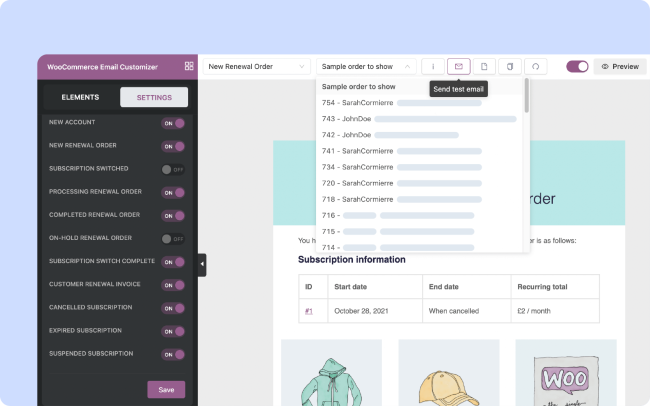This screenshot has width=650, height=406.
Task: Select order 715 from the list
Action: pos(419,231)
